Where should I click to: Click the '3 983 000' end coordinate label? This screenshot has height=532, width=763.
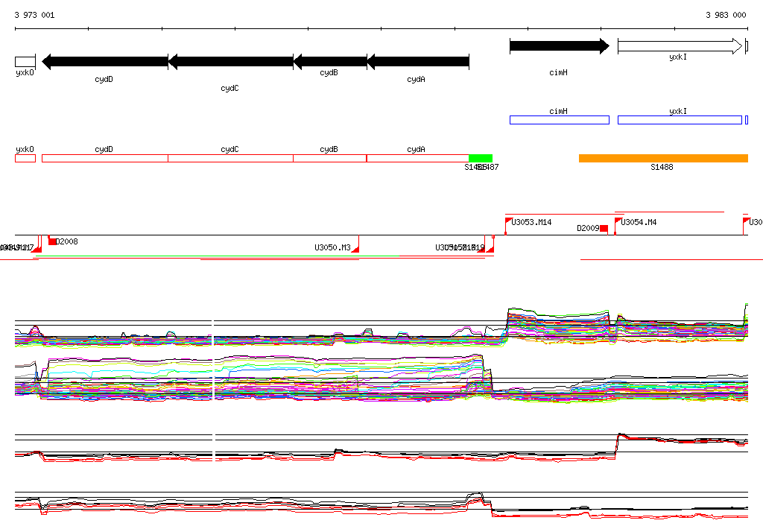pyautogui.click(x=726, y=15)
